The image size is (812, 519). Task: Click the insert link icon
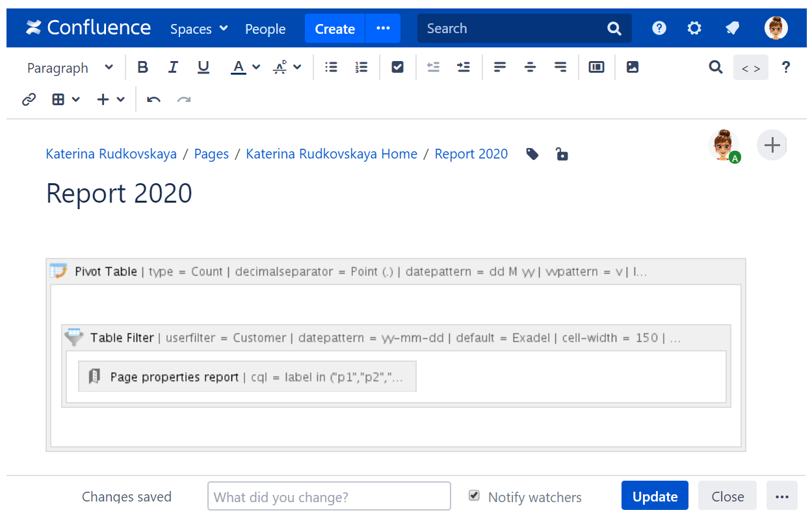click(x=29, y=99)
